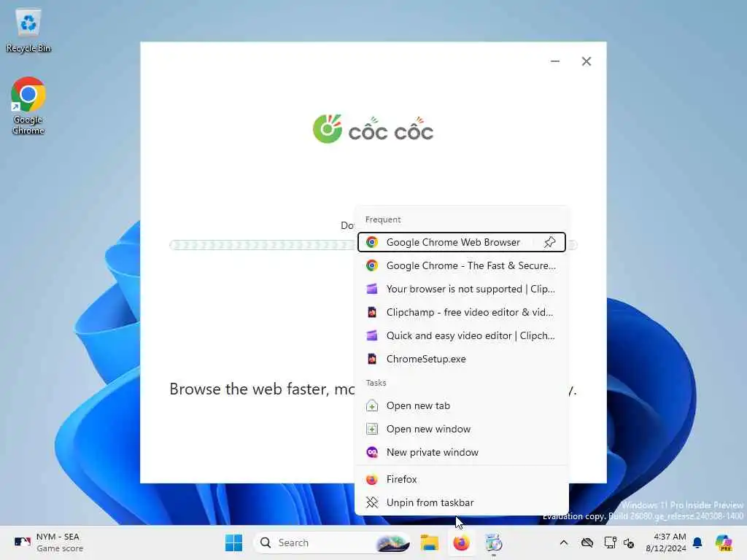Click the taskbar Search box

tap(332, 542)
